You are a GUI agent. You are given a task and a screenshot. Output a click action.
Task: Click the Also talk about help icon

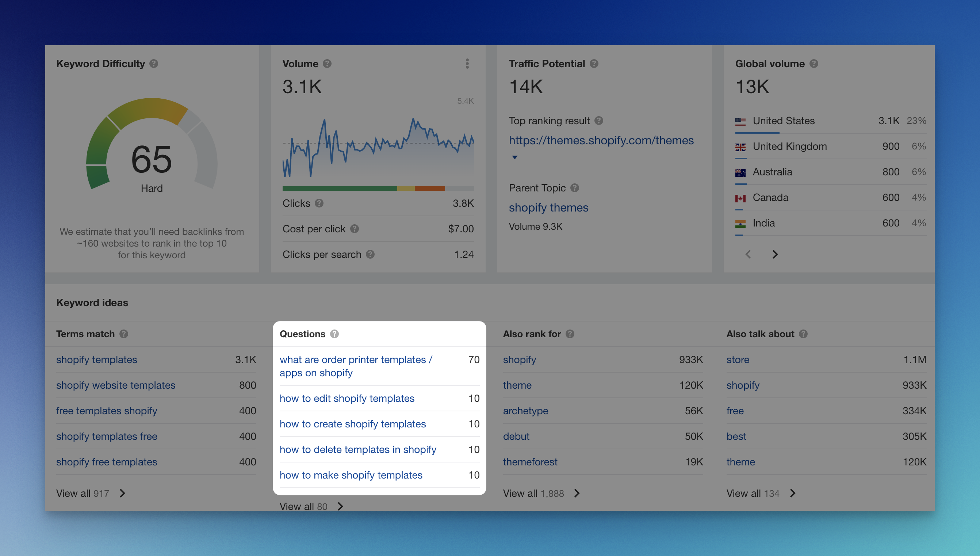point(803,334)
